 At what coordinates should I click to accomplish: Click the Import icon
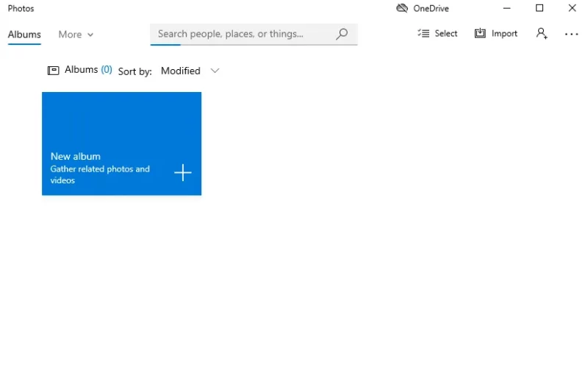(x=480, y=33)
